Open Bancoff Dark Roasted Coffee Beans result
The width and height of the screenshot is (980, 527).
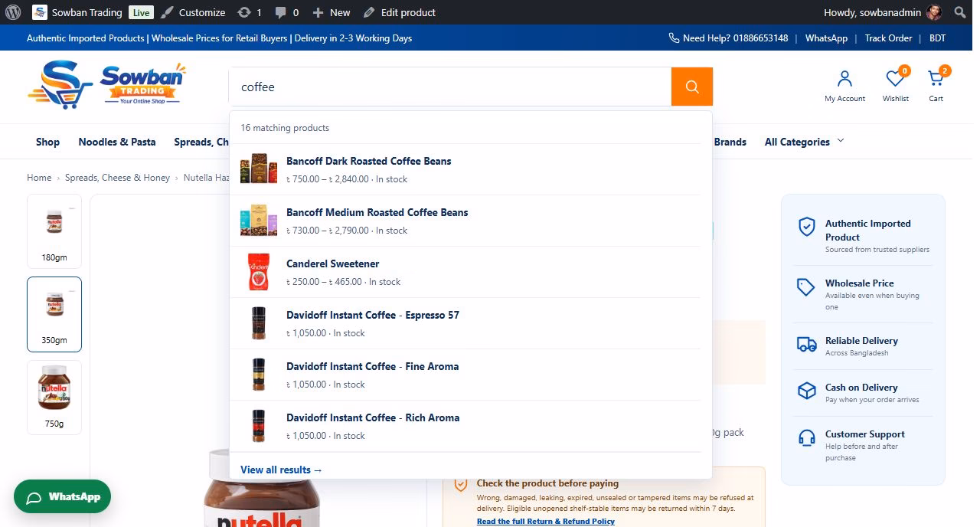click(x=465, y=169)
